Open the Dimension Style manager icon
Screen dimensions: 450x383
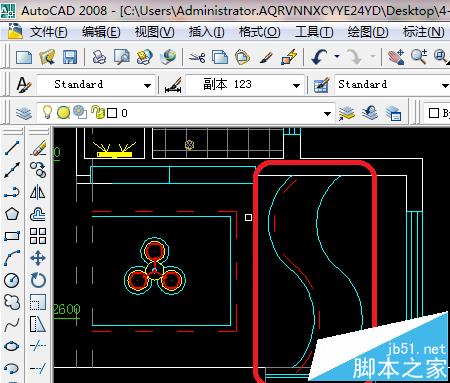pos(173,85)
